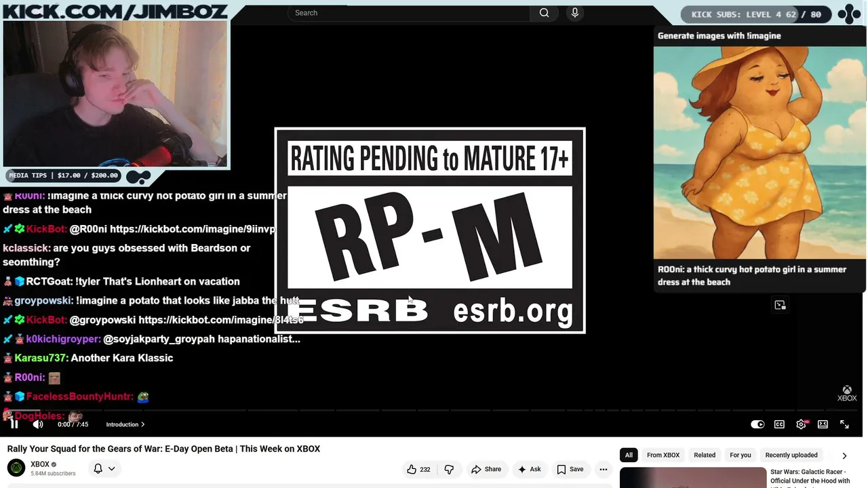Select the Recently uploaded filter chip

(x=791, y=455)
